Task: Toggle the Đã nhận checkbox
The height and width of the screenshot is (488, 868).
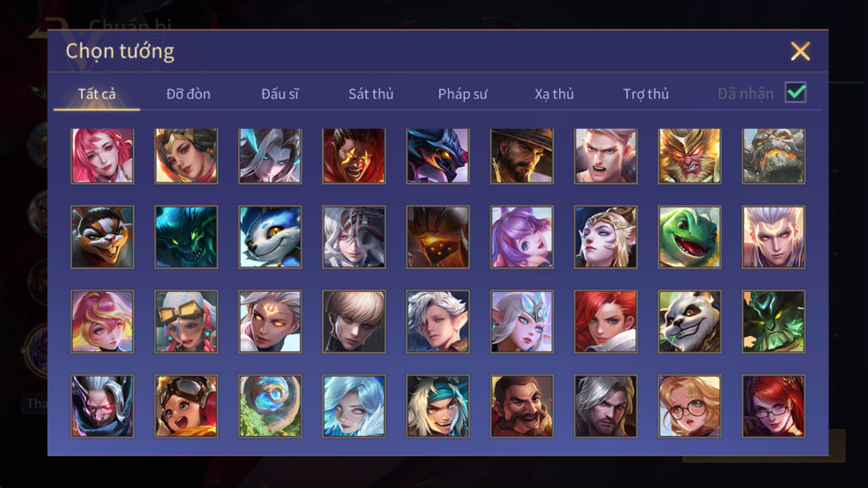Action: (796, 92)
